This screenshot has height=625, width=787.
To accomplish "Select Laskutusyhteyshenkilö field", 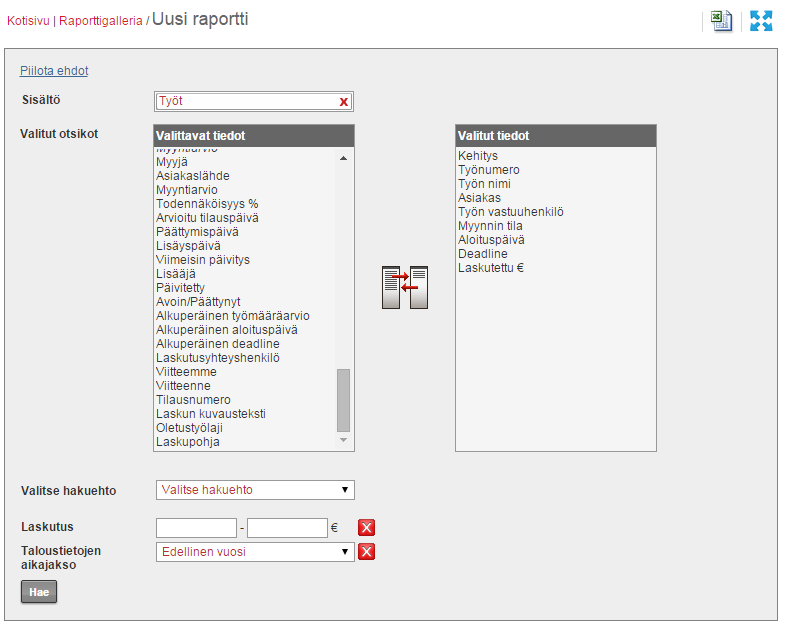I will coord(218,358).
